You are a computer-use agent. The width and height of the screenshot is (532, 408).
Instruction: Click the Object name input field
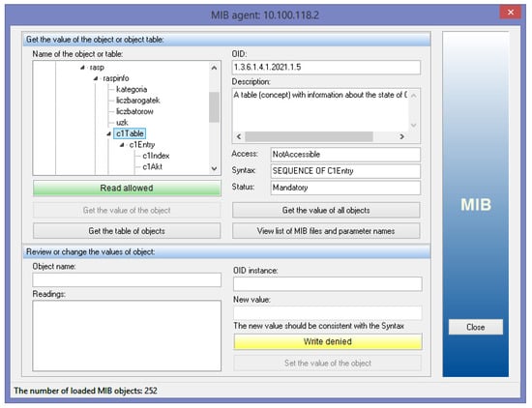point(127,280)
